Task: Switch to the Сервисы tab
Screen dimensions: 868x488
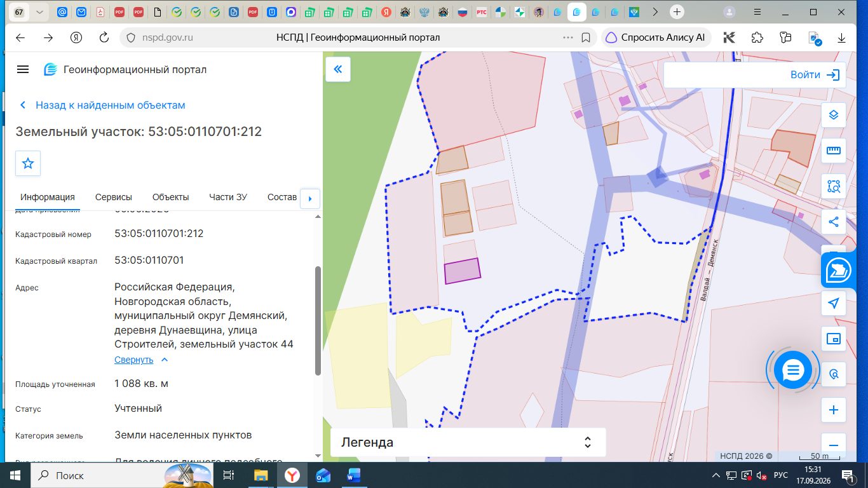Action: pyautogui.click(x=114, y=197)
